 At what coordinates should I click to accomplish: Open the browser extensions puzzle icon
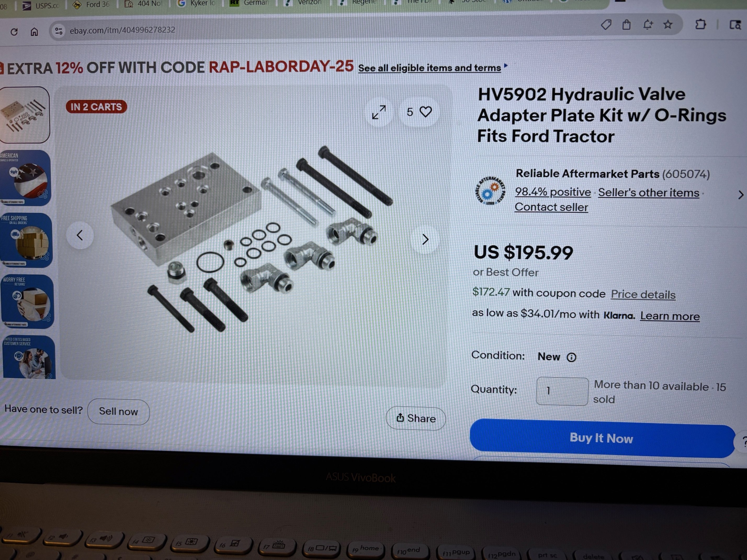pyautogui.click(x=700, y=24)
